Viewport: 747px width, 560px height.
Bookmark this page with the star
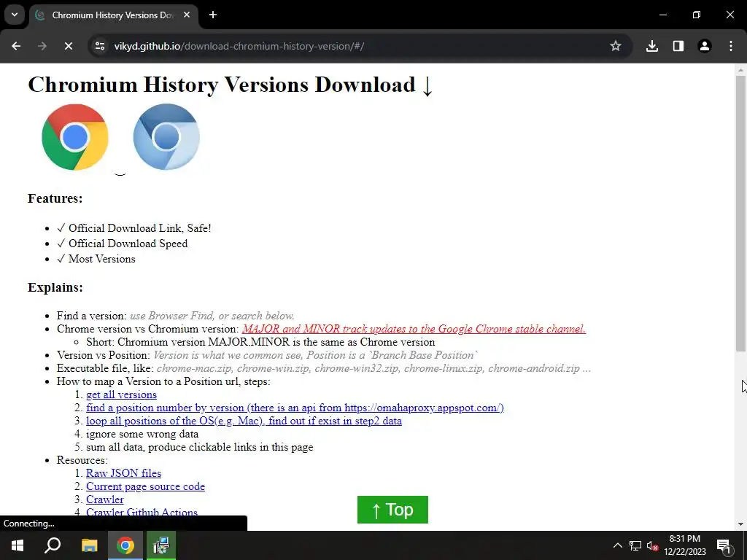[x=616, y=46]
